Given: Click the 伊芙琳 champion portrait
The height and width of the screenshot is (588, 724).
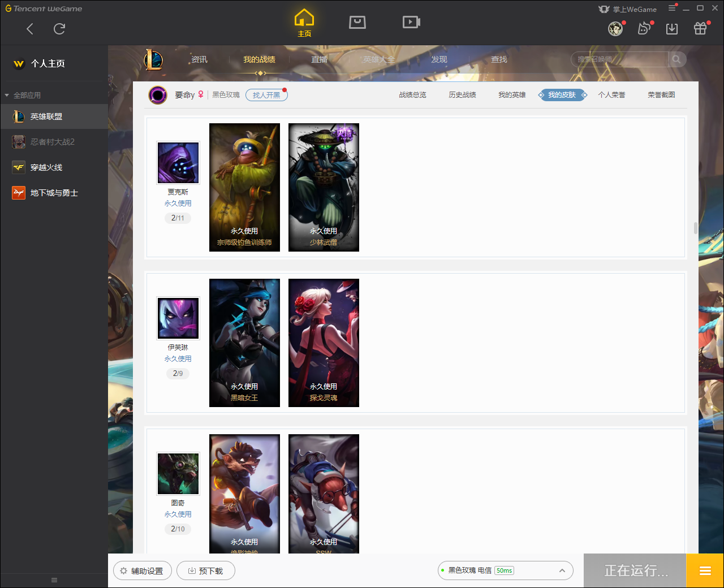Looking at the screenshot, I should click(178, 318).
